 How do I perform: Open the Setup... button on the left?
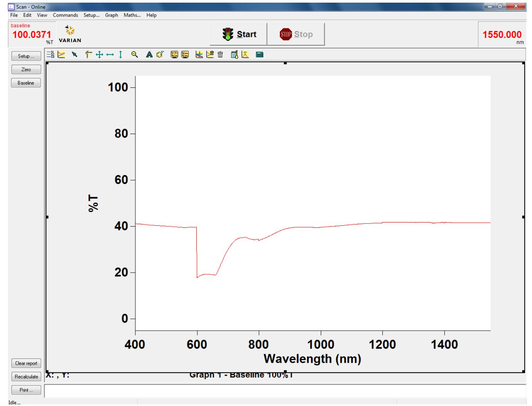26,56
